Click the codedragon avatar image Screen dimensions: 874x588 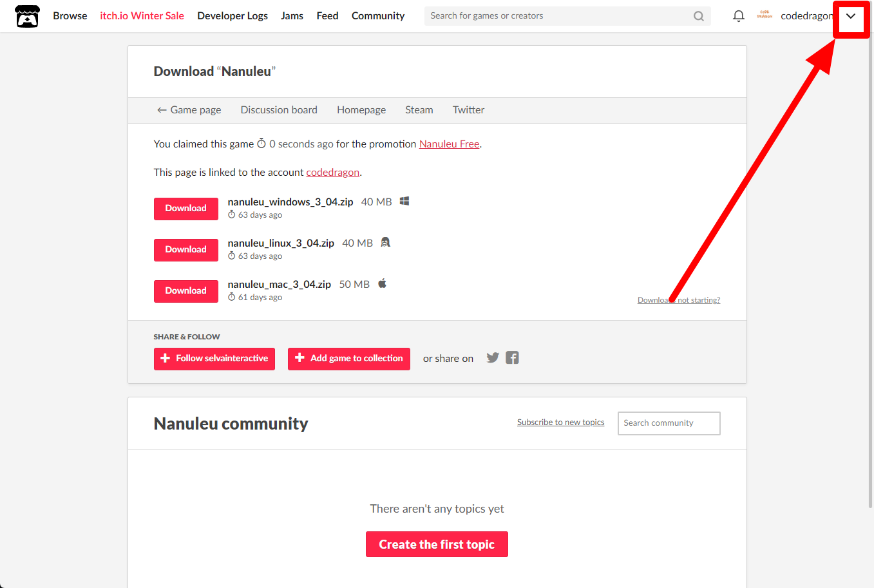pyautogui.click(x=765, y=15)
